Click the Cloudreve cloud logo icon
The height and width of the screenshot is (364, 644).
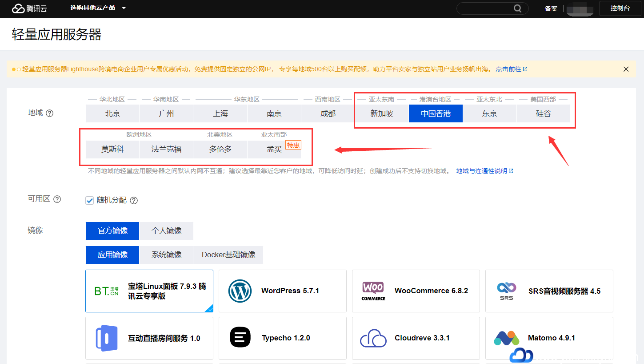373,338
